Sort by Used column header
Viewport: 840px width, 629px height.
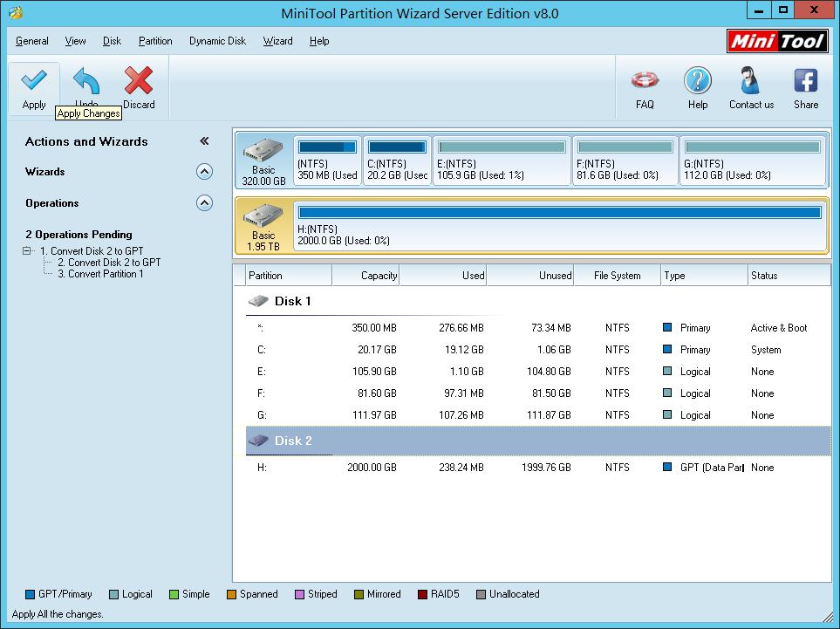pos(442,276)
